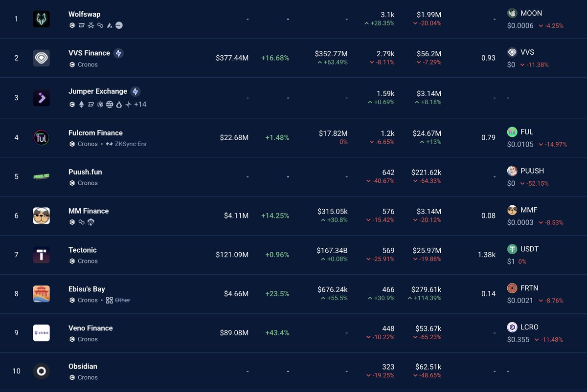Click the $352.77M volume value
587x392 pixels.
tap(331, 54)
